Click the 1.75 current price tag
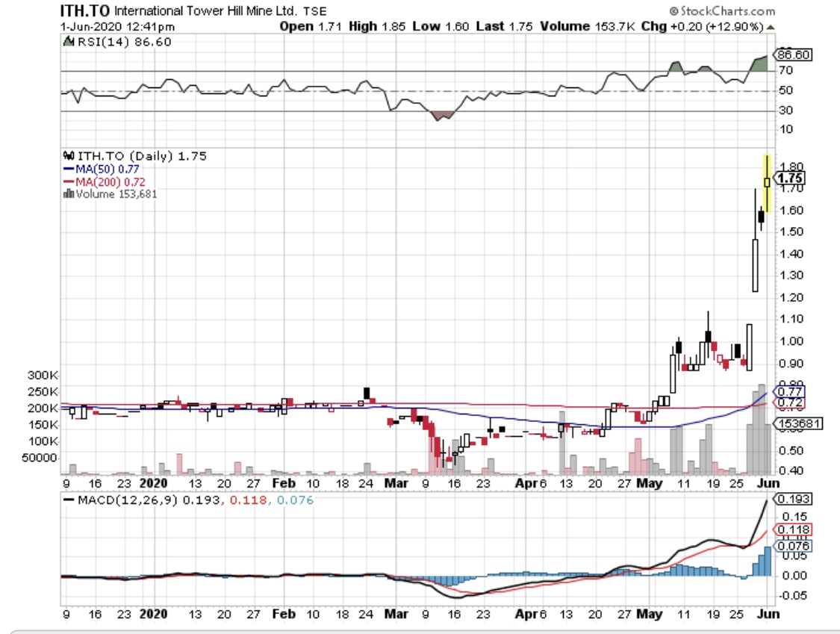The height and width of the screenshot is (634, 840). tap(790, 178)
